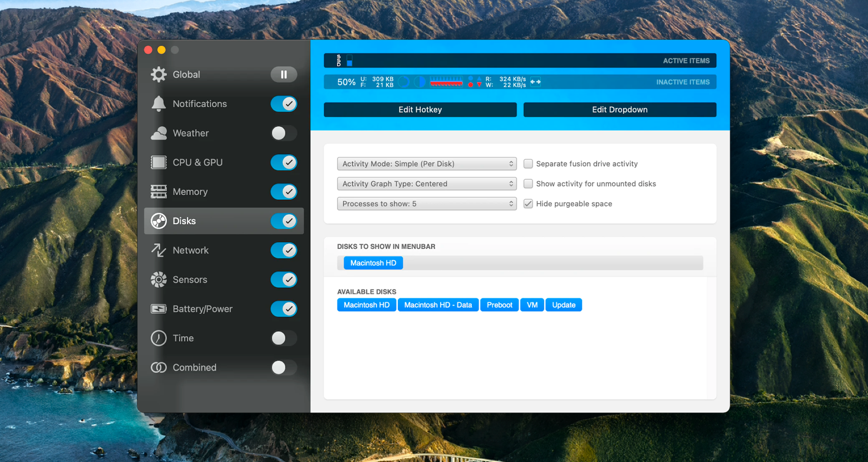Screen dimensions: 868x462
Task: Click the Edit Dropdown button
Action: [620, 110]
